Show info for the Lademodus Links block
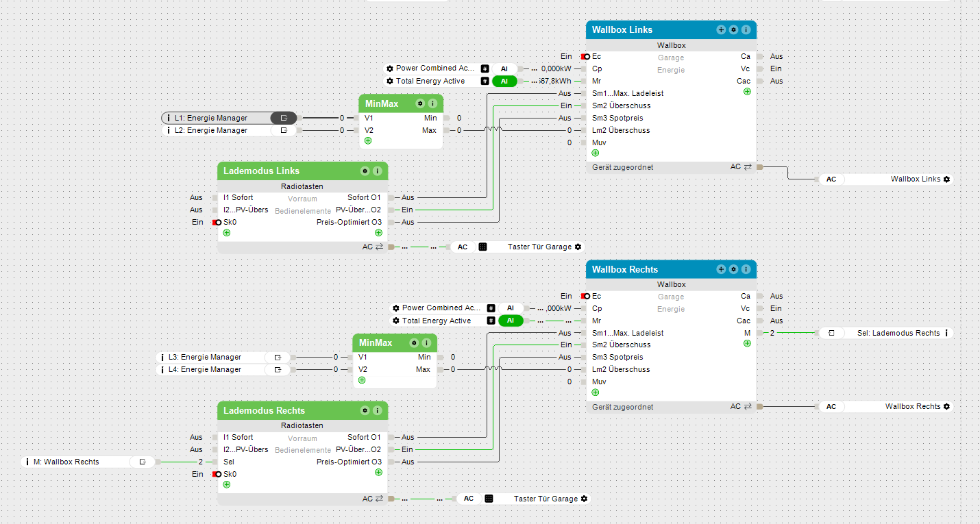The height and width of the screenshot is (524, 980). pos(376,171)
